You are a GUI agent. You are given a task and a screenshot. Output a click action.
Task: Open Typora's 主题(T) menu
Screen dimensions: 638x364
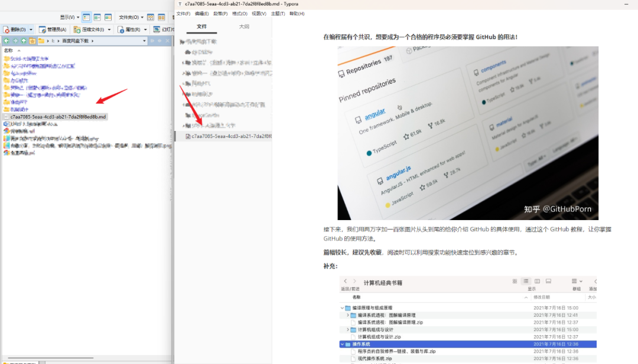tap(278, 14)
